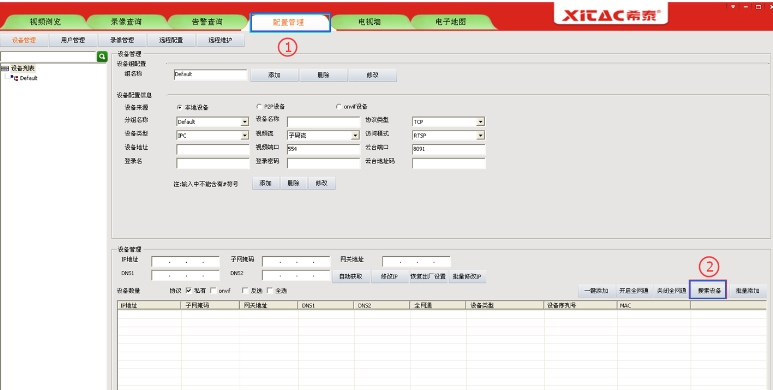Select the Default device group icon in tree
Screen dimensions: 773x390
point(15,78)
